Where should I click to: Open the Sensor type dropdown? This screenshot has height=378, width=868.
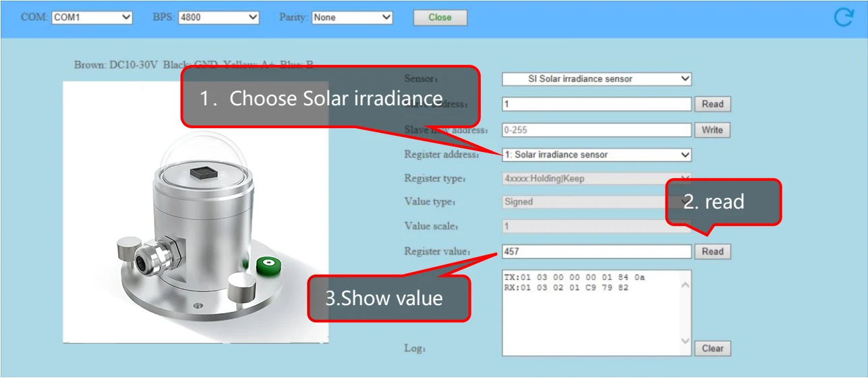[597, 79]
